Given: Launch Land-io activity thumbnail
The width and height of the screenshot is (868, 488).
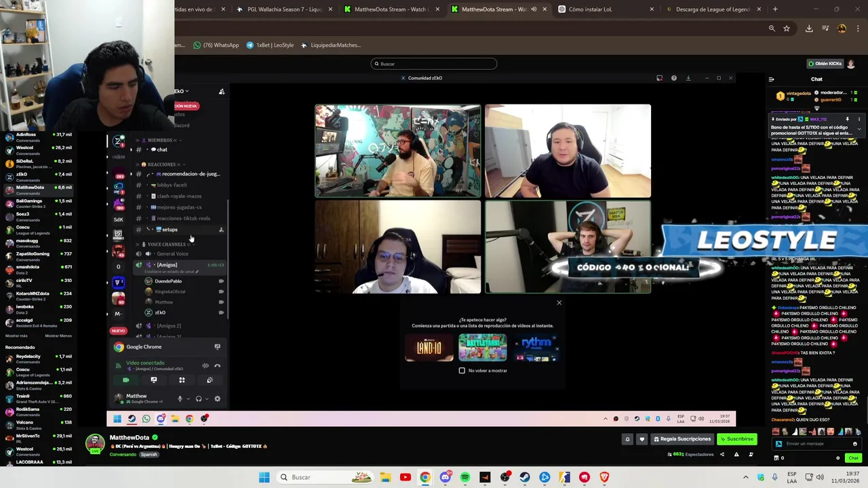Looking at the screenshot, I should tap(429, 348).
